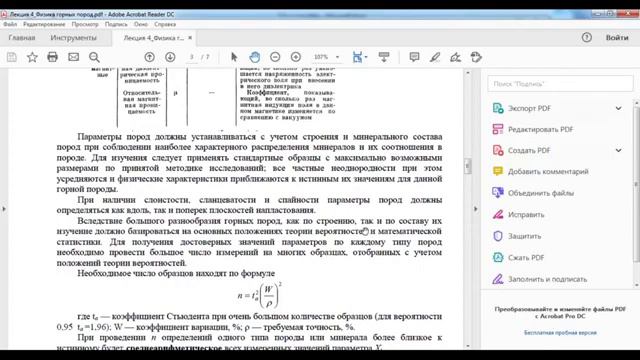Open the Файл menu
640x360 pixels.
[x=10, y=24]
